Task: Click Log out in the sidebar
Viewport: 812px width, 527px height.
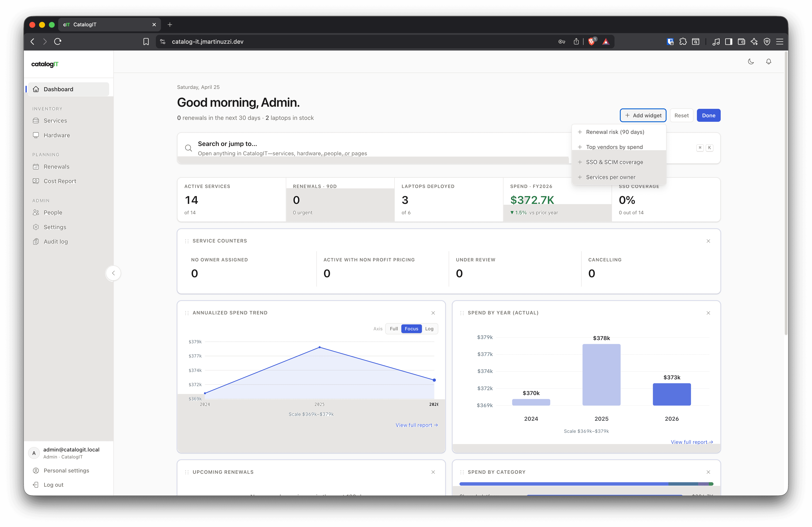Action: click(x=69, y=485)
